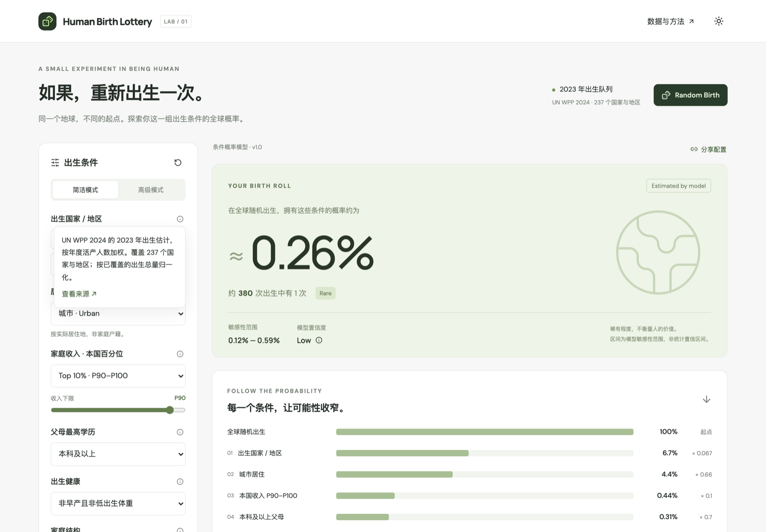Open the Top 10% · P90–P100 income dropdown
766x532 pixels.
point(118,376)
